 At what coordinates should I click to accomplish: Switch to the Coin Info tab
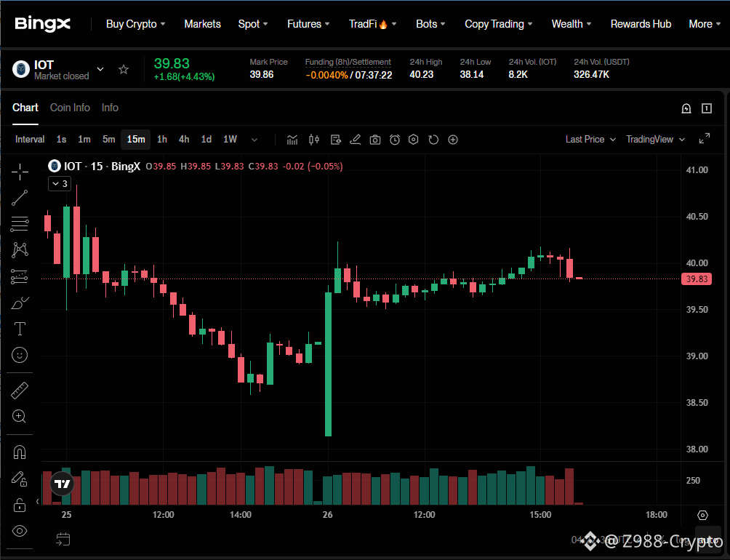pos(70,108)
